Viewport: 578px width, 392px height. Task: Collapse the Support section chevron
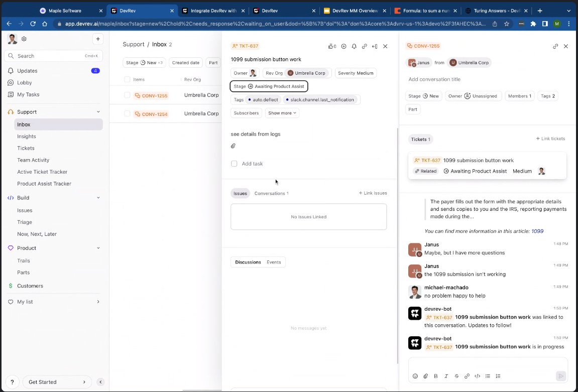coord(98,111)
